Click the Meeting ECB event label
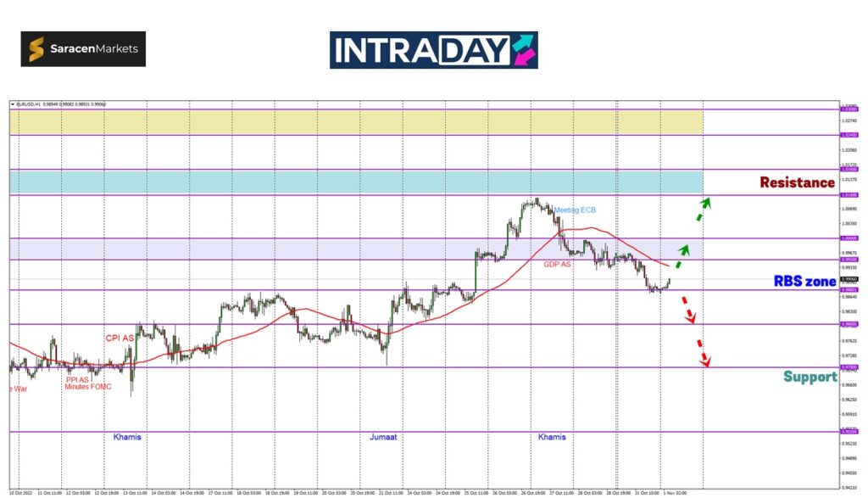The height and width of the screenshot is (498, 868). (576, 210)
